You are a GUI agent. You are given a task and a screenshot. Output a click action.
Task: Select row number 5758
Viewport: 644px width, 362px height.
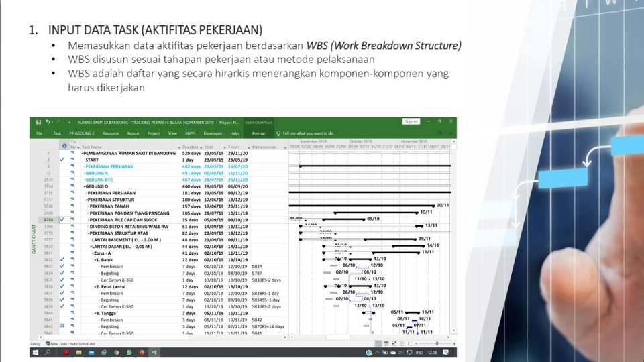click(48, 220)
